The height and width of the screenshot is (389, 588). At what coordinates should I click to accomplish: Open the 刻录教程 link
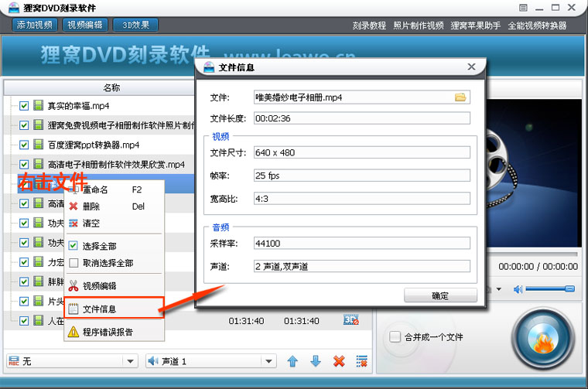tap(369, 26)
